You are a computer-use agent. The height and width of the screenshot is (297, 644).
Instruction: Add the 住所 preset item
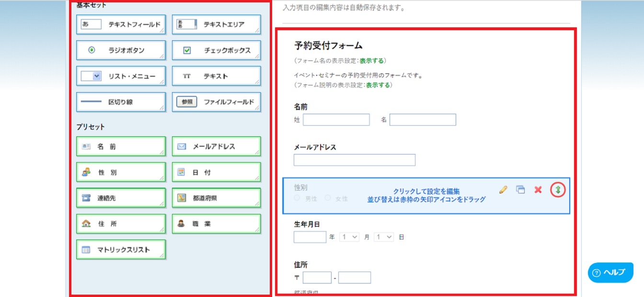[121, 224]
